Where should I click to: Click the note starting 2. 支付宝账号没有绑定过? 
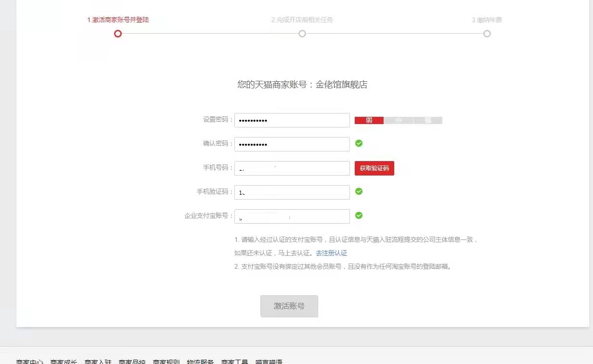click(343, 266)
